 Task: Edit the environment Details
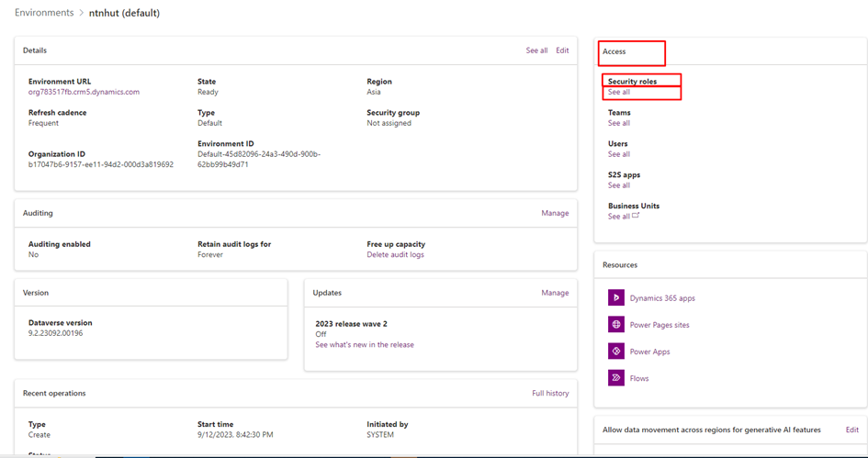[562, 50]
